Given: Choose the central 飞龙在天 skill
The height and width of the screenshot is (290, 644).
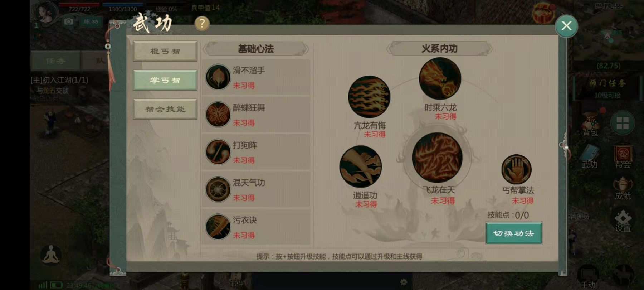Looking at the screenshot, I should pyautogui.click(x=437, y=158).
